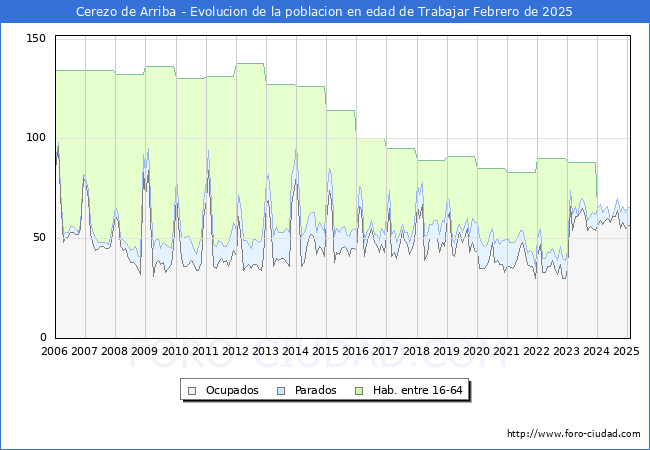This screenshot has height=450, width=650.
Task: Click the 2014 x-axis label
Action: 295,351
